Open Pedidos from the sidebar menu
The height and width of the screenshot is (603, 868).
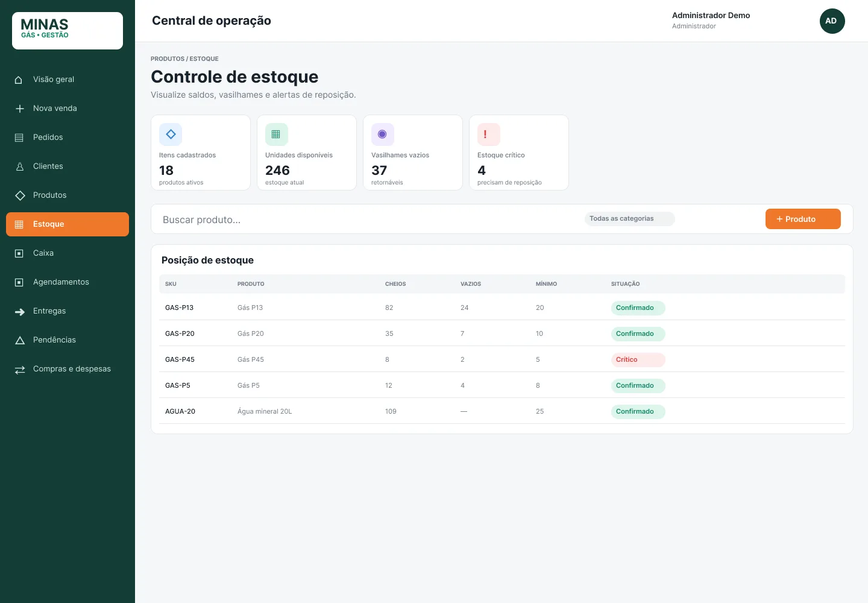(x=68, y=137)
